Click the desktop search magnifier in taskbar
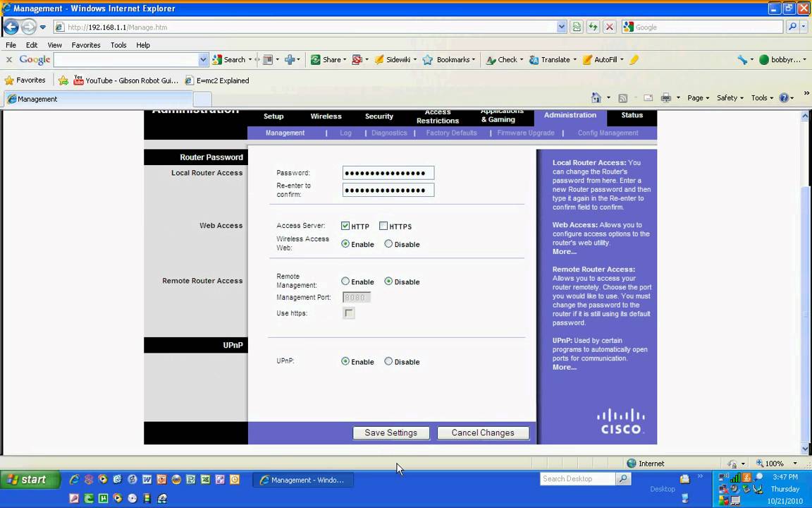The width and height of the screenshot is (812, 508). tap(624, 478)
